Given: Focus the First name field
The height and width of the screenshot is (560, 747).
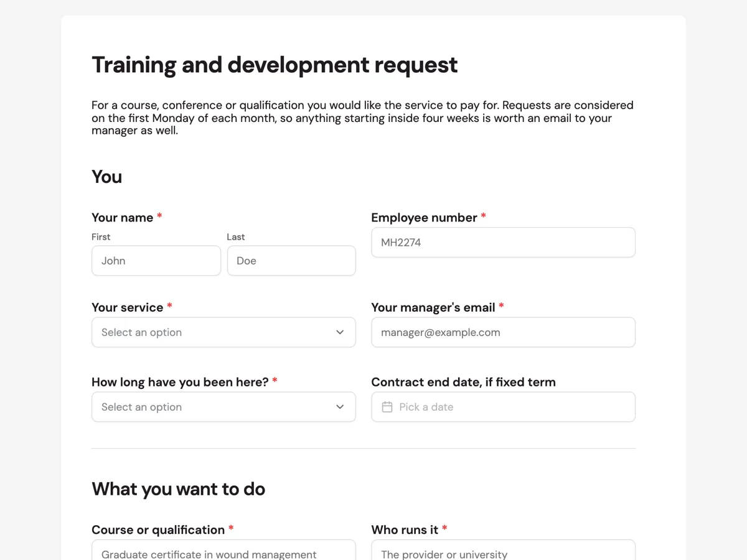Looking at the screenshot, I should point(156,261).
